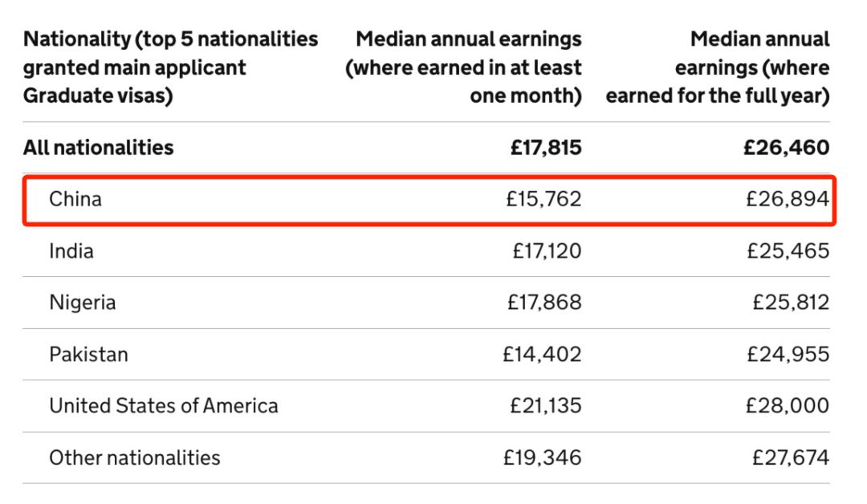Select the Other nationalities row label
Viewport: 867px width, 504px height.
click(135, 457)
